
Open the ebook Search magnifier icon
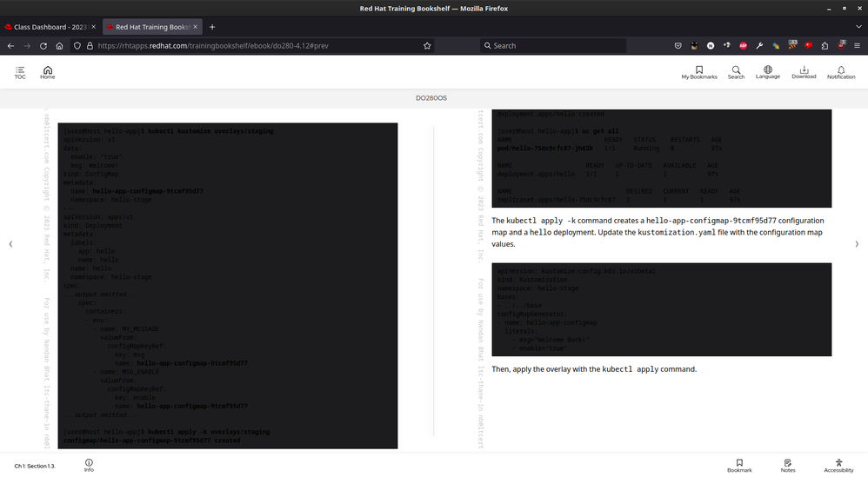(x=736, y=72)
